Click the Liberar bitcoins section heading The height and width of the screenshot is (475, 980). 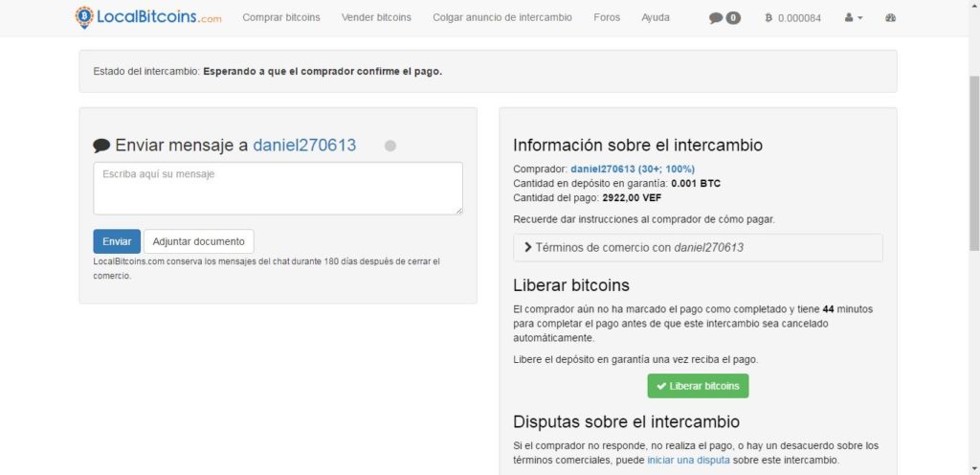tap(571, 285)
